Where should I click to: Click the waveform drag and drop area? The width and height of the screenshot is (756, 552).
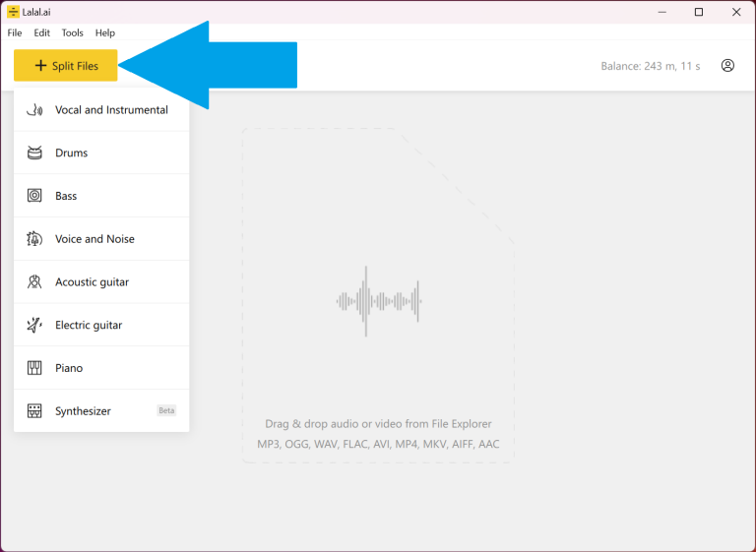click(378, 300)
